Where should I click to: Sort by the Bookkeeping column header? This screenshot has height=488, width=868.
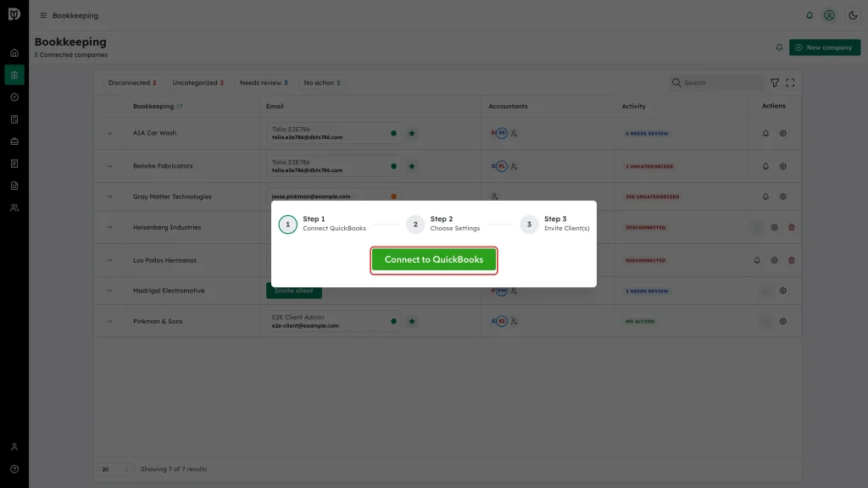coord(157,106)
